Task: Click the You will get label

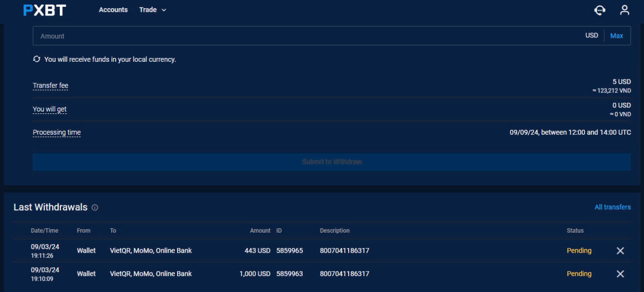Action: point(50,109)
